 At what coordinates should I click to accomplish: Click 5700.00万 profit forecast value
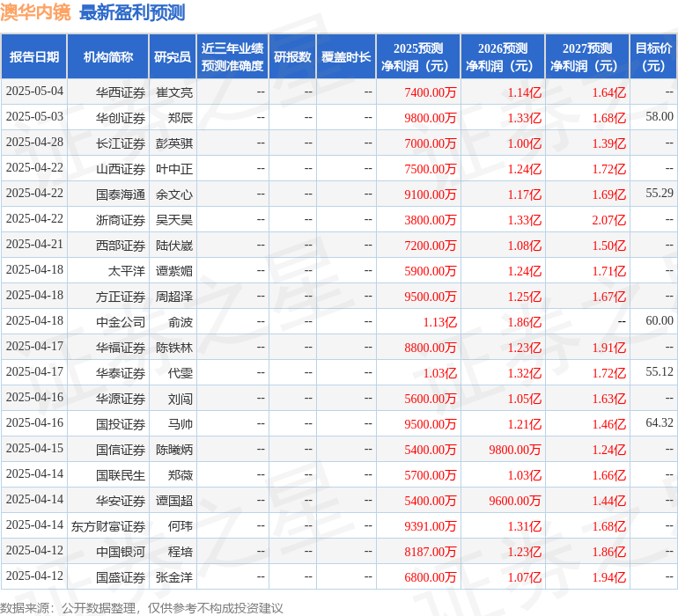pyautogui.click(x=431, y=474)
